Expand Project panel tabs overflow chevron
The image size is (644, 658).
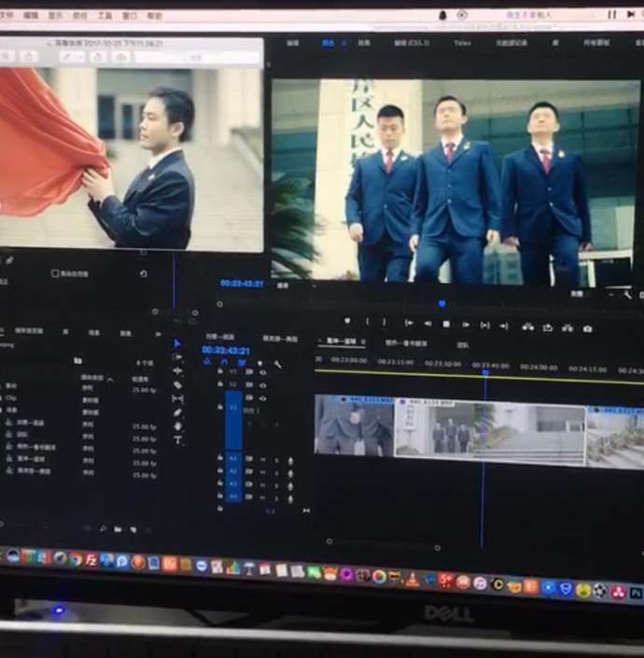(158, 334)
